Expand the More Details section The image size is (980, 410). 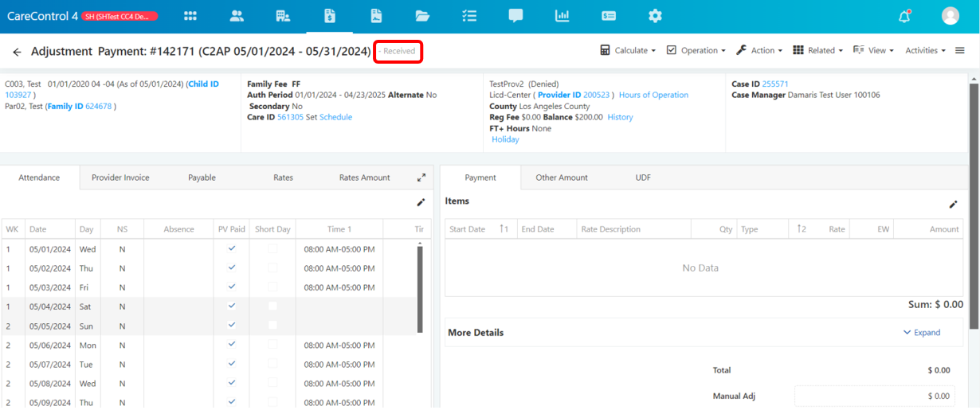pos(922,333)
